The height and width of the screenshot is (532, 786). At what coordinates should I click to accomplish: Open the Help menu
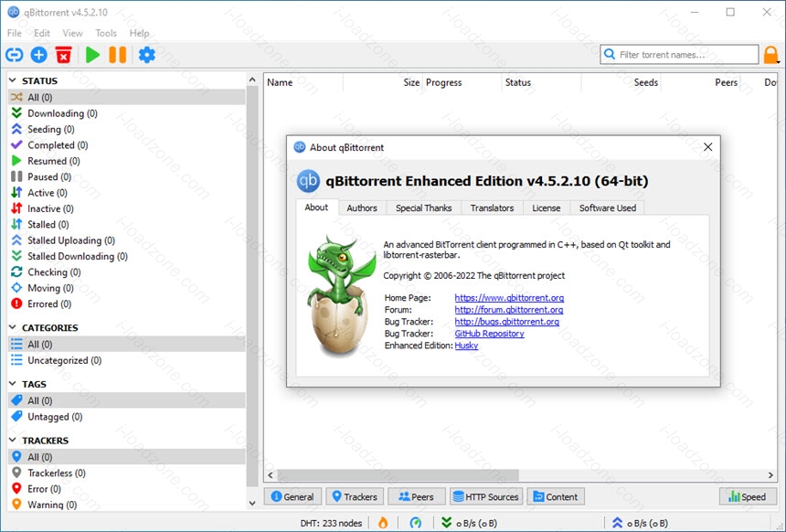tap(139, 33)
